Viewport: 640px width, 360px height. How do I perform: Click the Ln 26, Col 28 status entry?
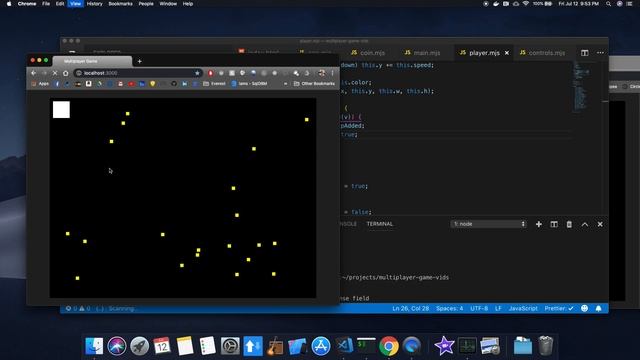click(x=411, y=309)
